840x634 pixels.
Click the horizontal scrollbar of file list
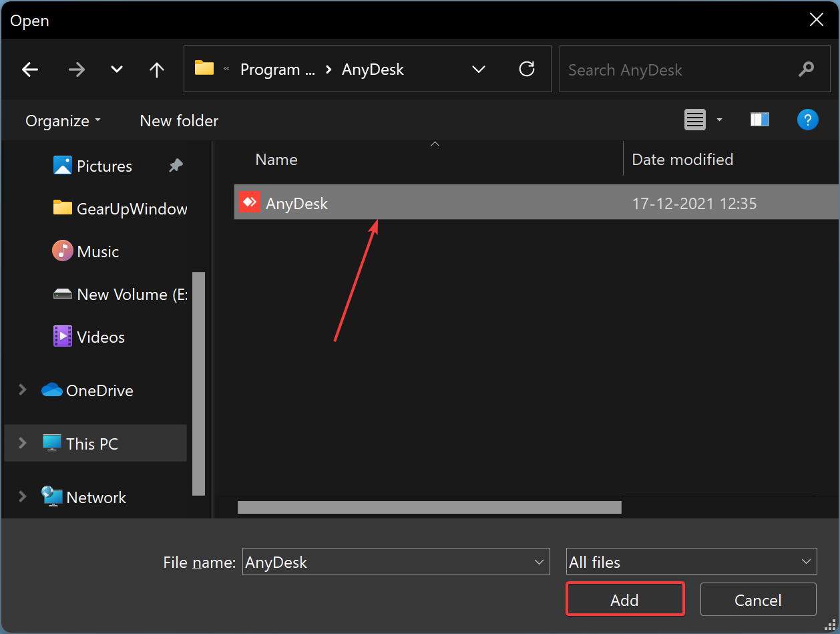(x=429, y=507)
